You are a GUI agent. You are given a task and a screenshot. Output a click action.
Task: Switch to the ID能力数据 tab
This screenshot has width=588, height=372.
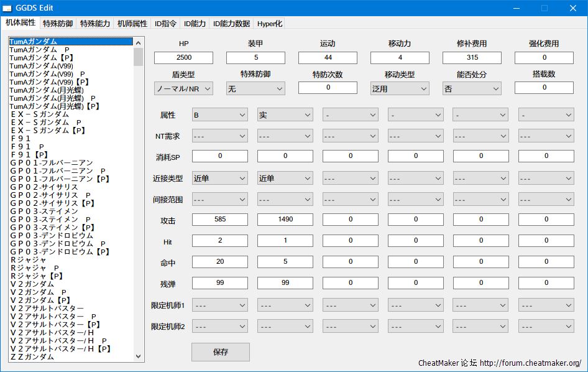pyautogui.click(x=231, y=24)
